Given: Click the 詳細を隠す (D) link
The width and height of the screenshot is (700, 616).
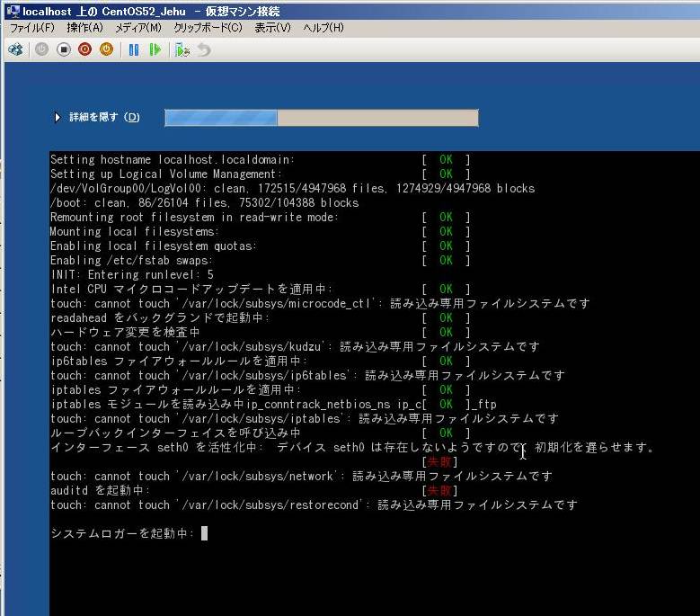Looking at the screenshot, I should 104,118.
